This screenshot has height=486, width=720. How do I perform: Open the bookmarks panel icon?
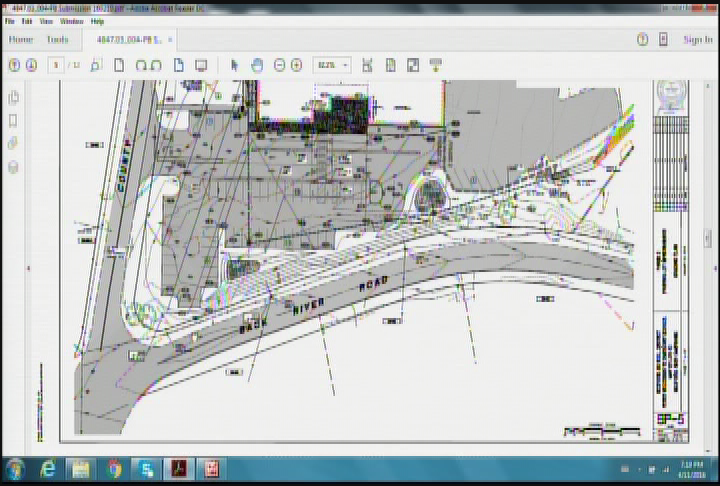tap(13, 121)
